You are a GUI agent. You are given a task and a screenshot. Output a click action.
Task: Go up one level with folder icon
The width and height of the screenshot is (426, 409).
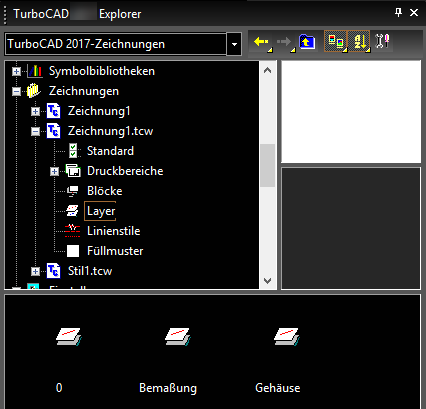(x=307, y=42)
